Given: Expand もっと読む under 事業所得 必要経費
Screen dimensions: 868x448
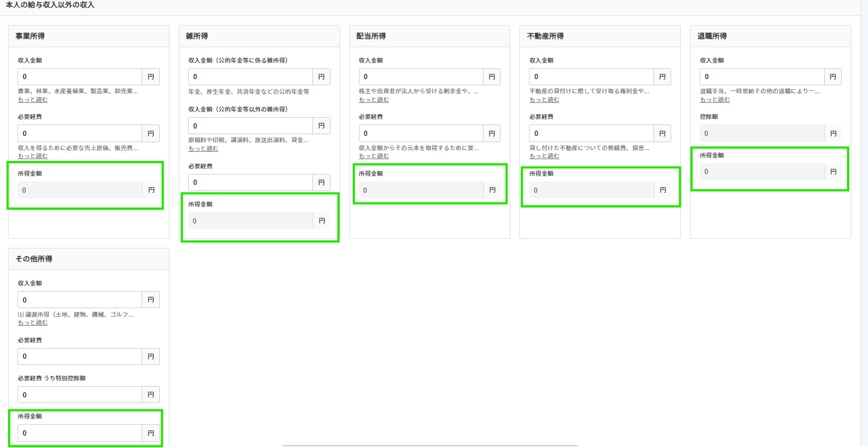Looking at the screenshot, I should click(x=32, y=156).
